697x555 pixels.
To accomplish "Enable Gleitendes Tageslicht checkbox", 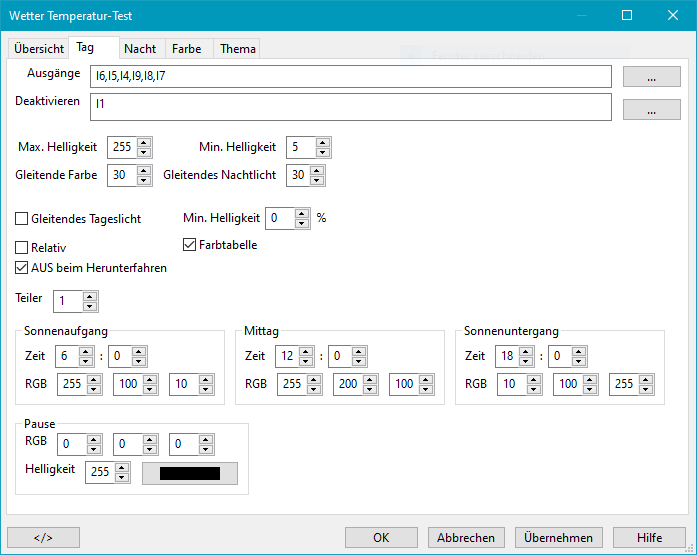I will pyautogui.click(x=22, y=219).
